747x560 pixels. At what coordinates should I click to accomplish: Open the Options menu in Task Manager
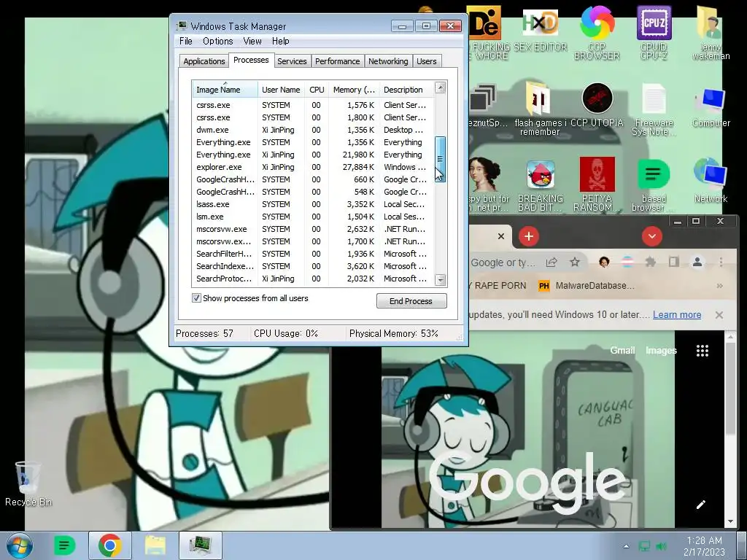click(217, 41)
